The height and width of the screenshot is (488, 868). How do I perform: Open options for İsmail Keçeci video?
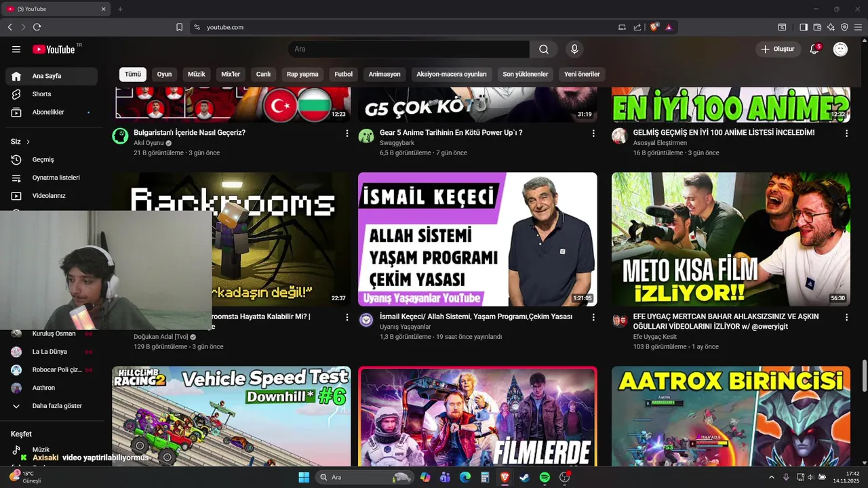point(593,317)
